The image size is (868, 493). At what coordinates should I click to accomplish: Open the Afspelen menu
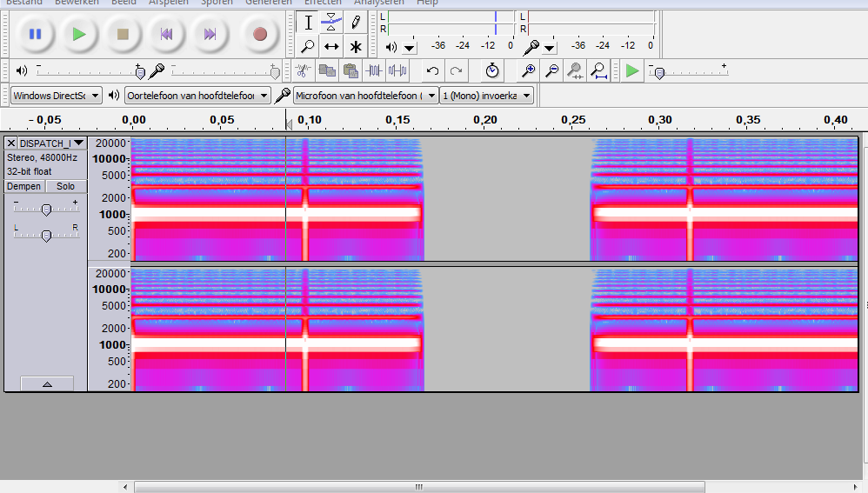[168, 3]
